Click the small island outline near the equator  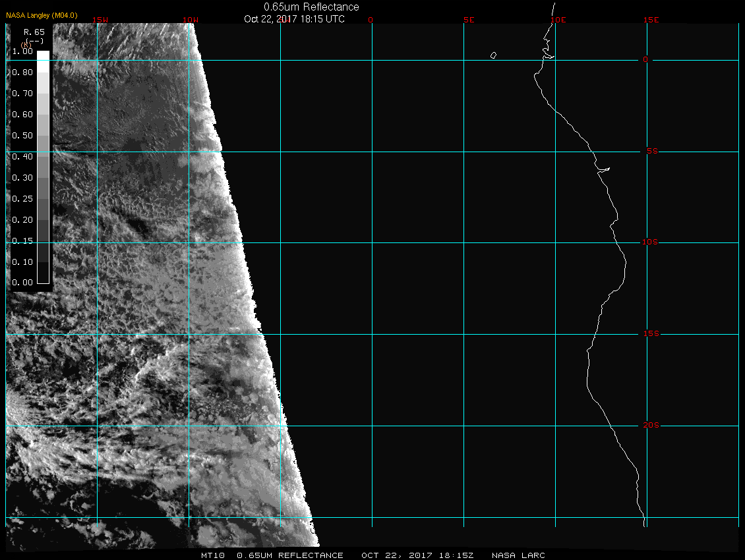click(493, 55)
